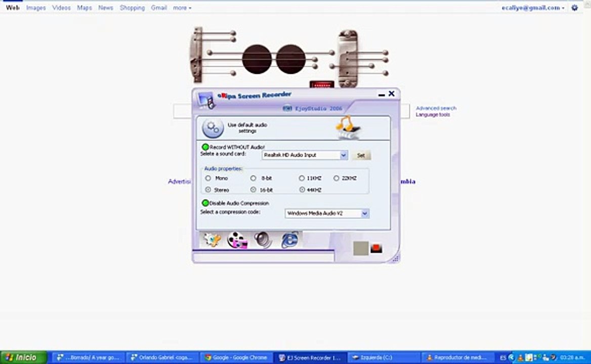Click the VLC cone icon in system tray
The width and height of the screenshot is (591, 364).
tap(521, 357)
